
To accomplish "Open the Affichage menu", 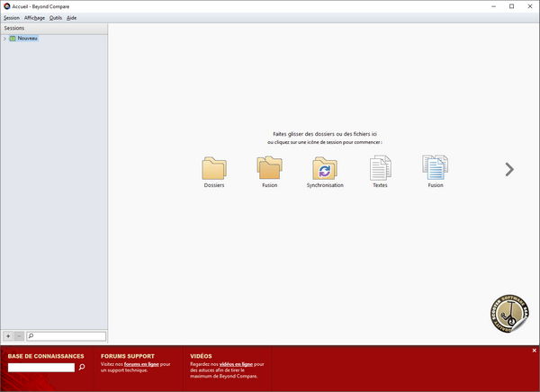I will (34, 18).
